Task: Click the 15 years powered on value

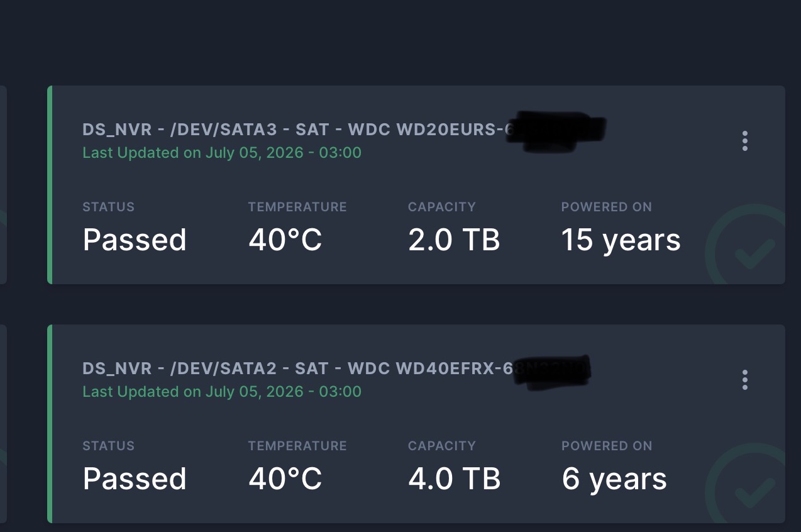Action: point(621,240)
